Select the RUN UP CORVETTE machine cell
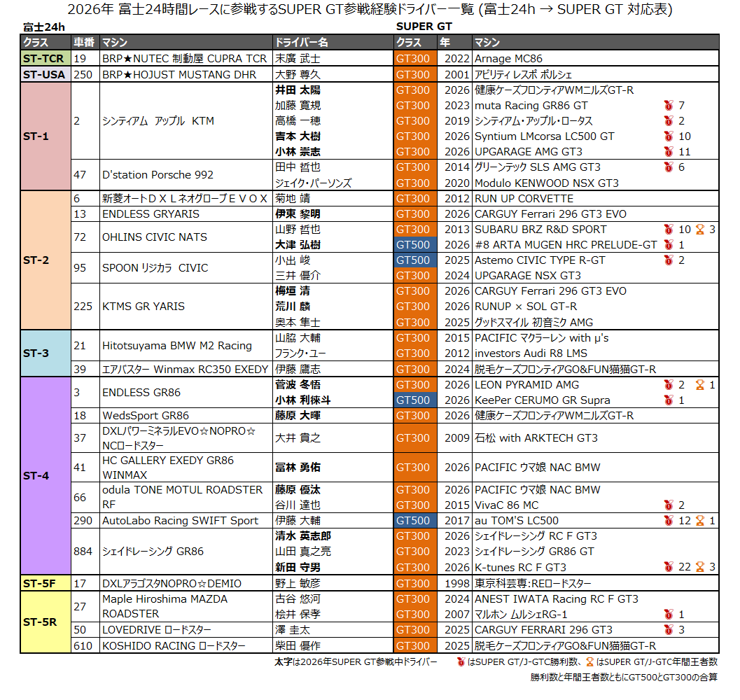740x700 pixels. click(595, 198)
